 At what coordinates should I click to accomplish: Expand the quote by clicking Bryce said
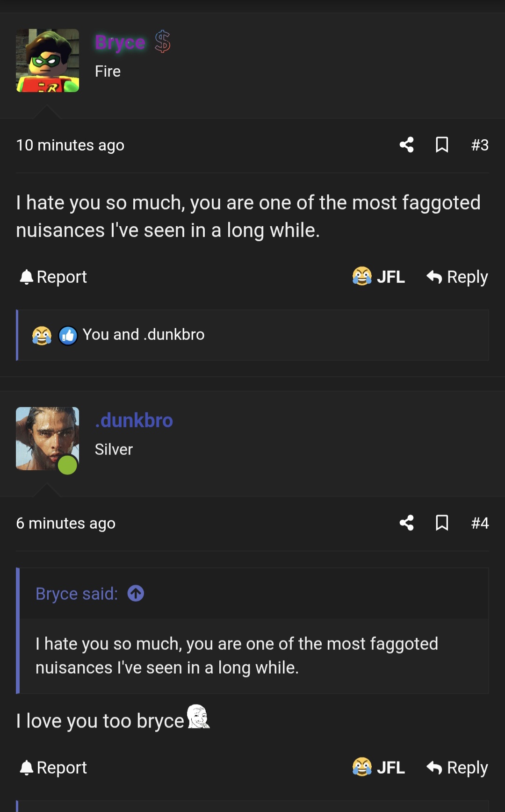coord(75,593)
